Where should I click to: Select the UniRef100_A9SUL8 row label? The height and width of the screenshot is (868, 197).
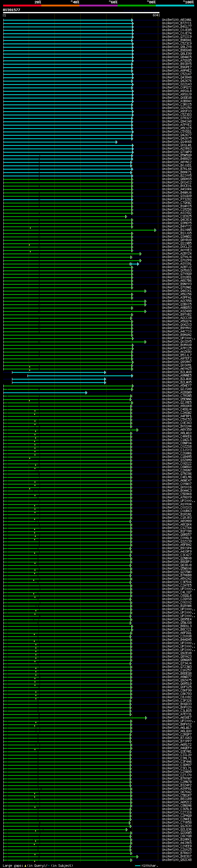(177, 91)
